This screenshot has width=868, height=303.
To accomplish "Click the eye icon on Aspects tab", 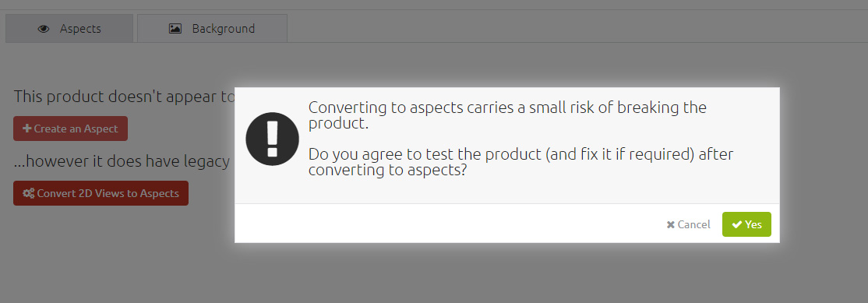I will 44,29.
